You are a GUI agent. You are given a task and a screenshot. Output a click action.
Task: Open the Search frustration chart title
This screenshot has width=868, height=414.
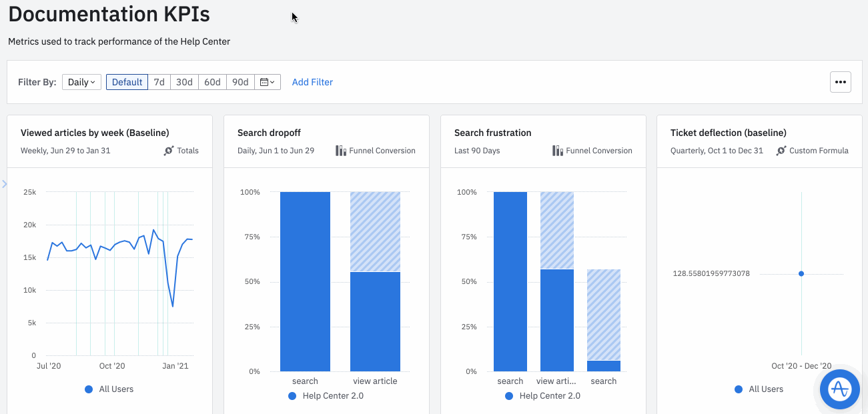click(x=492, y=133)
